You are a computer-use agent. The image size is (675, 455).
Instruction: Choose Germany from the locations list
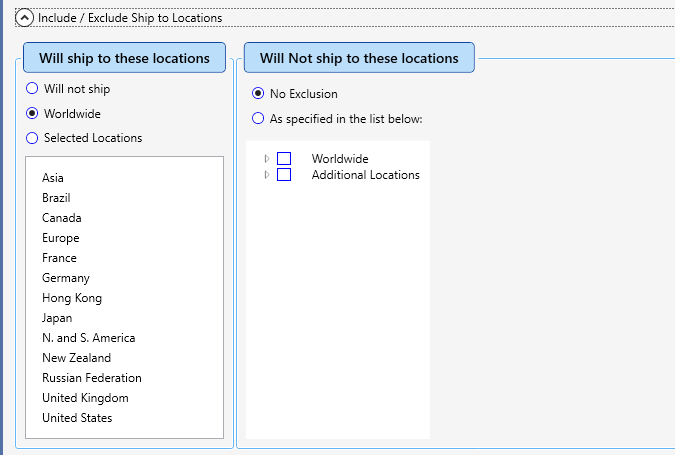point(66,278)
